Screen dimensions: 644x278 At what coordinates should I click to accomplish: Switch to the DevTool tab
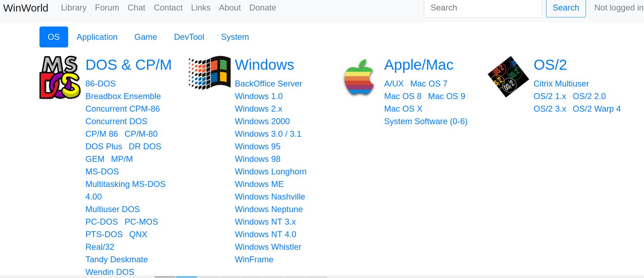(x=189, y=37)
